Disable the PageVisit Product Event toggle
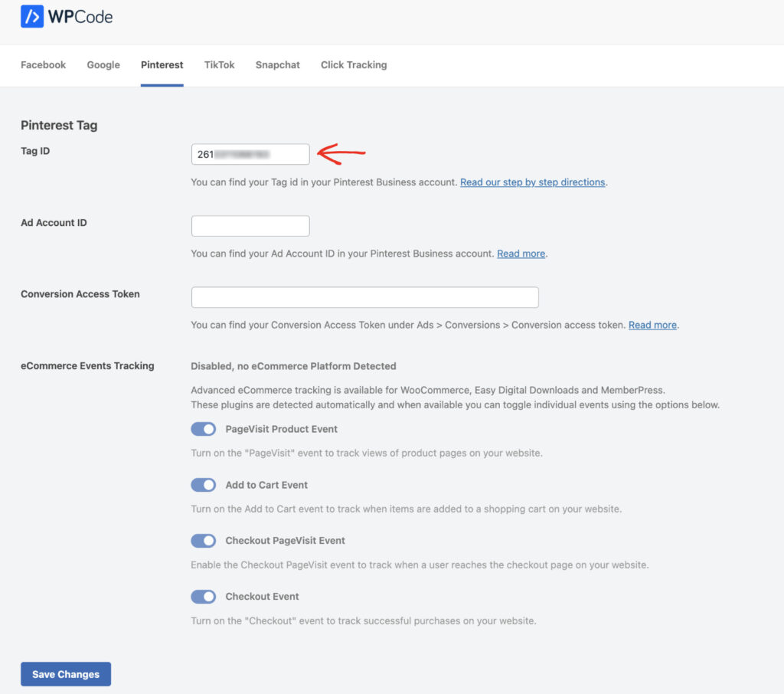The image size is (784, 694). click(203, 429)
